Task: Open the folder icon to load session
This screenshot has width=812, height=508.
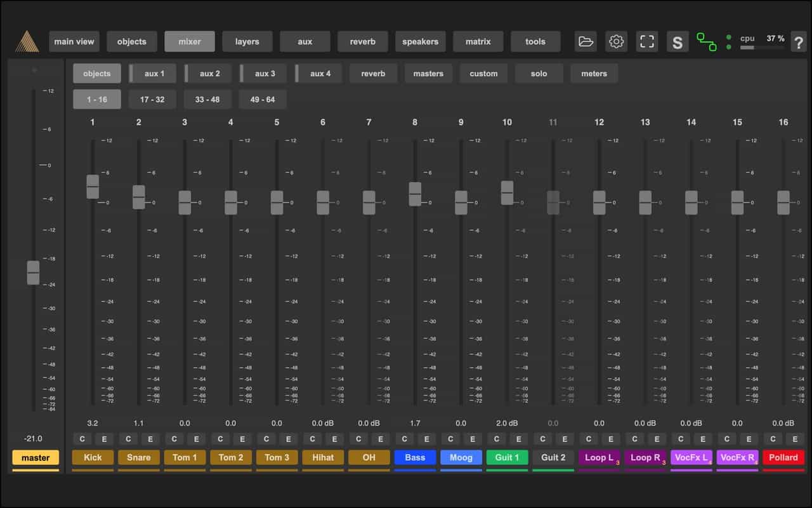Action: point(586,42)
